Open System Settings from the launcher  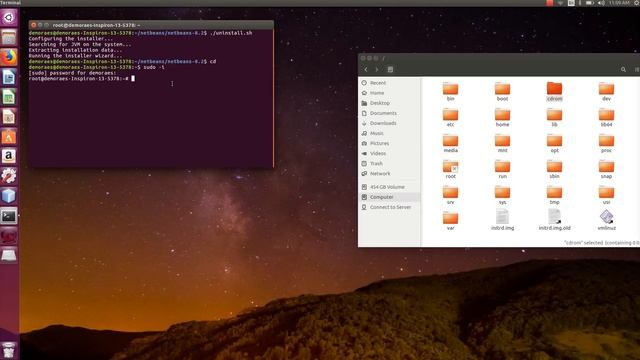click(x=9, y=176)
